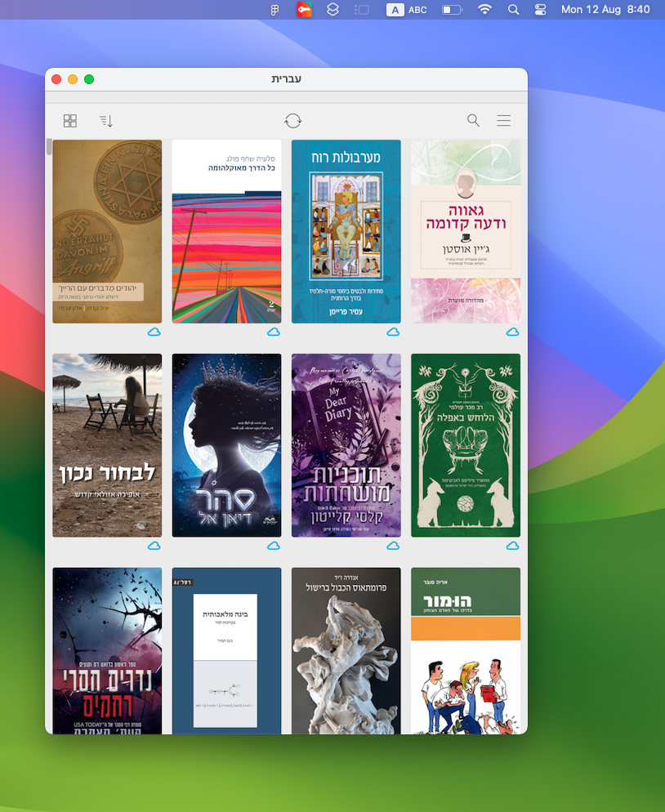Open the hamburger menu
Viewport: 665px width, 812px height.
click(x=504, y=120)
